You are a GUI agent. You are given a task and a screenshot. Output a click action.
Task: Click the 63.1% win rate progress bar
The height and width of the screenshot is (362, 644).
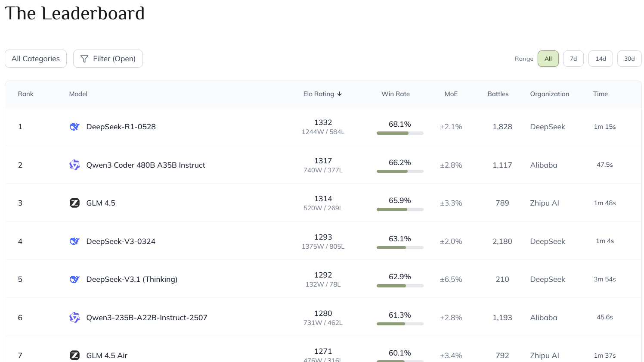(x=400, y=248)
